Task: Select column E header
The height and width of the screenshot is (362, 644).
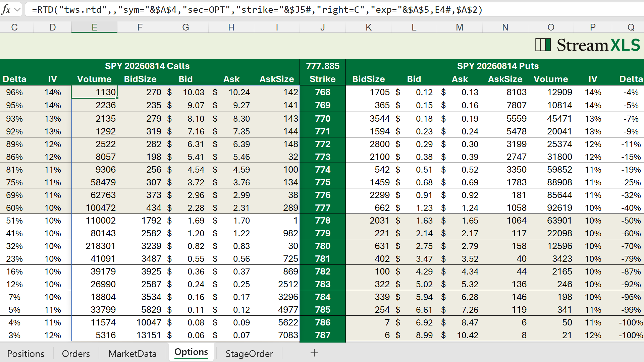Action: (95, 27)
